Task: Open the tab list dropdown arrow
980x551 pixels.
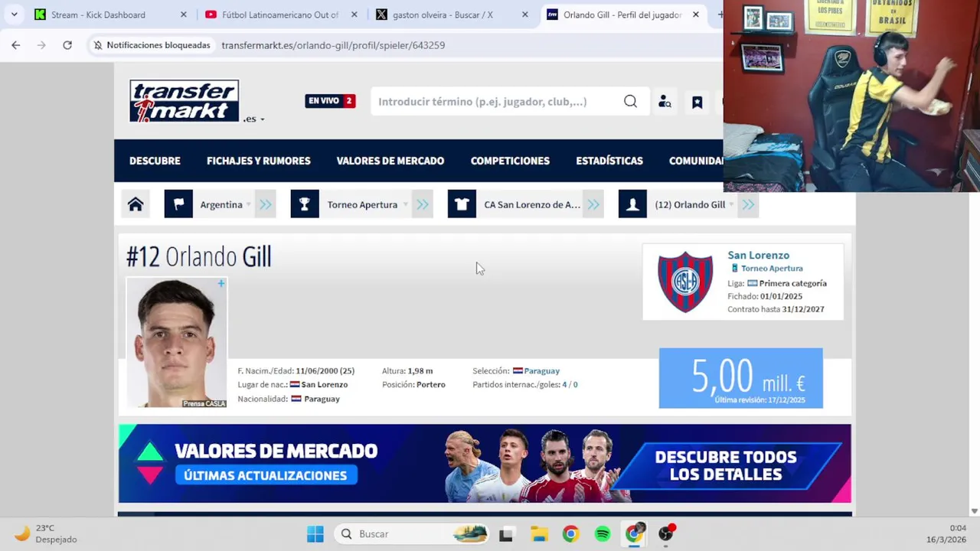Action: pos(14,15)
